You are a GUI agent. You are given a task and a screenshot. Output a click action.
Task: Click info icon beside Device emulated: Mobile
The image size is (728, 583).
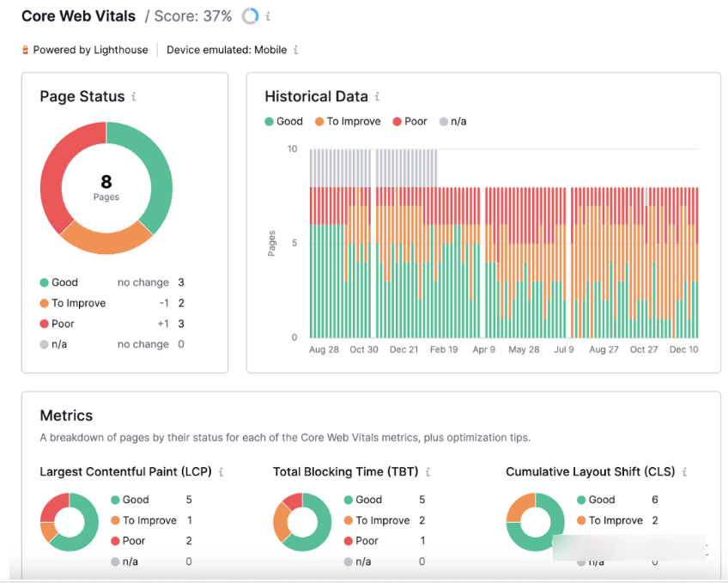[x=296, y=50]
